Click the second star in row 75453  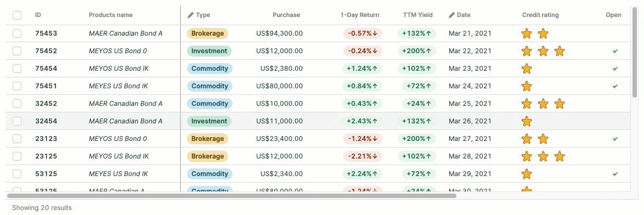coord(543,33)
